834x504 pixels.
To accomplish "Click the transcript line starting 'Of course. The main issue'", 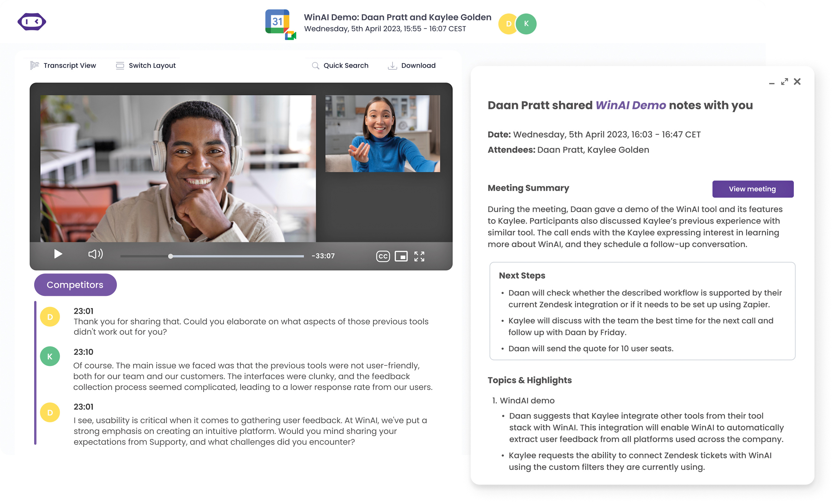I will [x=253, y=376].
